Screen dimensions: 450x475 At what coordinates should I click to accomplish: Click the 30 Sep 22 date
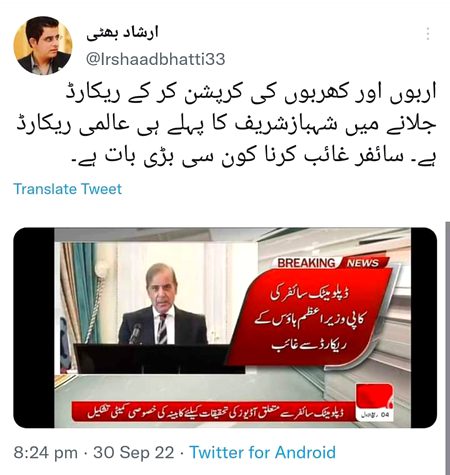[134, 453]
